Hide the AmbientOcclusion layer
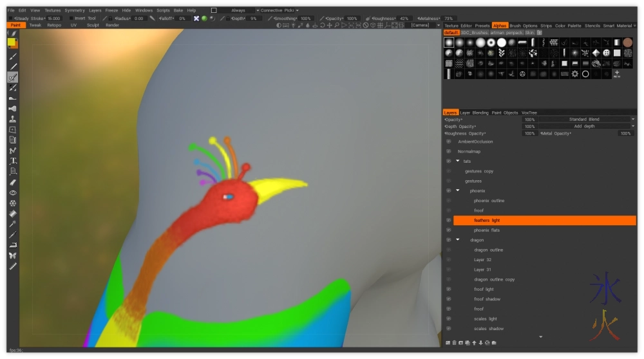Viewport: 644px width, 359px height. pyautogui.click(x=448, y=142)
